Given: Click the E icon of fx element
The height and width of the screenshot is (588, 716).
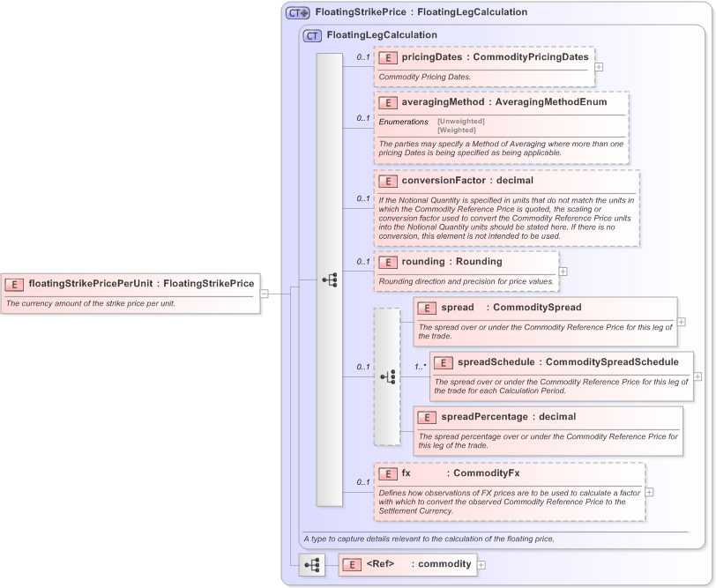Looking at the screenshot, I should 388,474.
